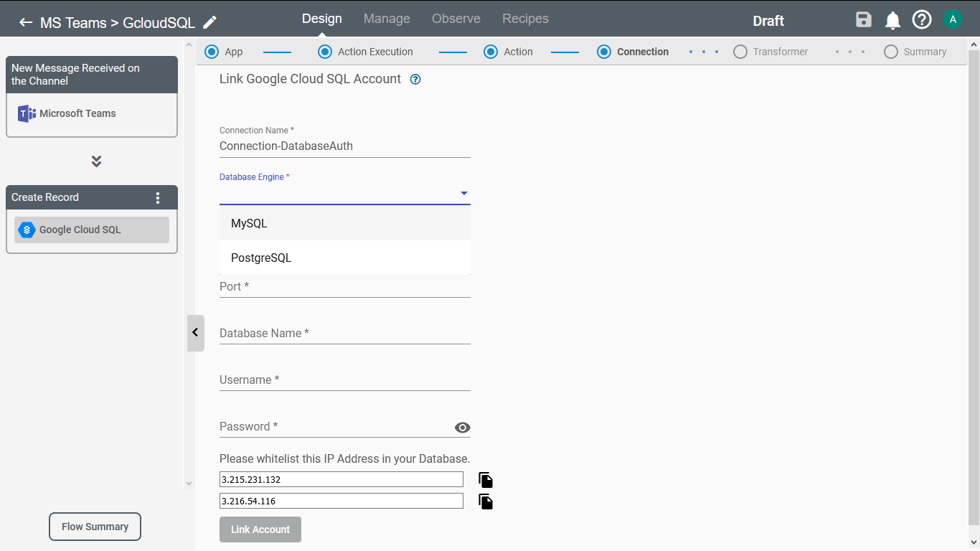Image resolution: width=980 pixels, height=551 pixels.
Task: Click up arrow of the main scrollbar
Action: (974, 44)
